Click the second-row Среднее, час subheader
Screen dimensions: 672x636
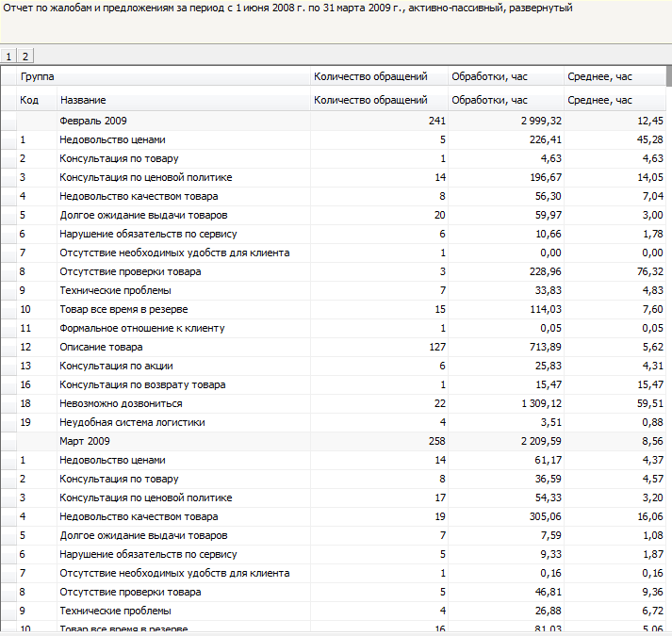coord(615,100)
